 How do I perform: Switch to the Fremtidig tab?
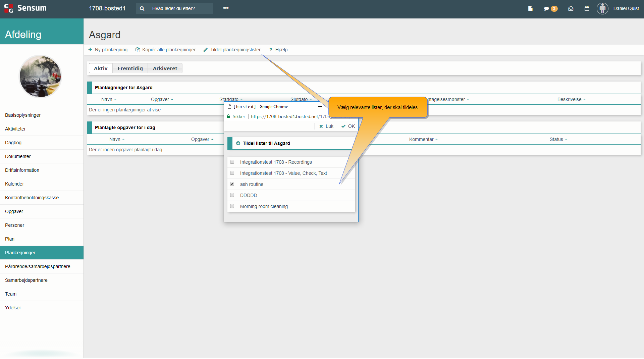tap(130, 68)
